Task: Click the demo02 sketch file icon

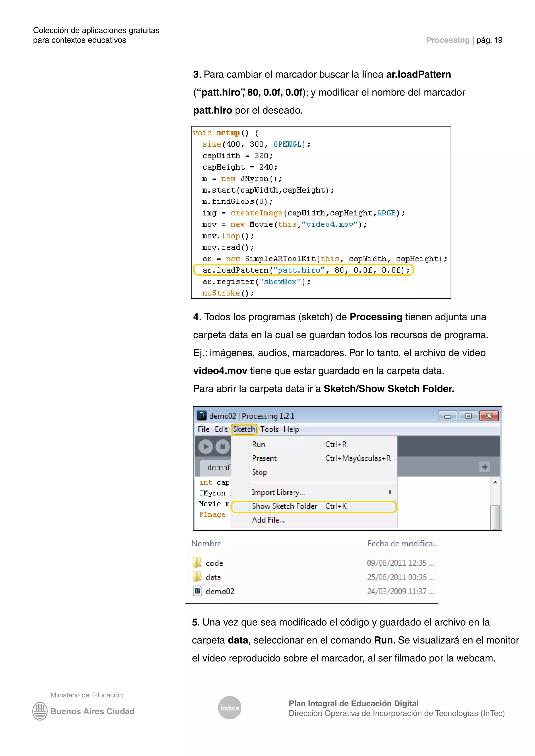Action: (197, 591)
